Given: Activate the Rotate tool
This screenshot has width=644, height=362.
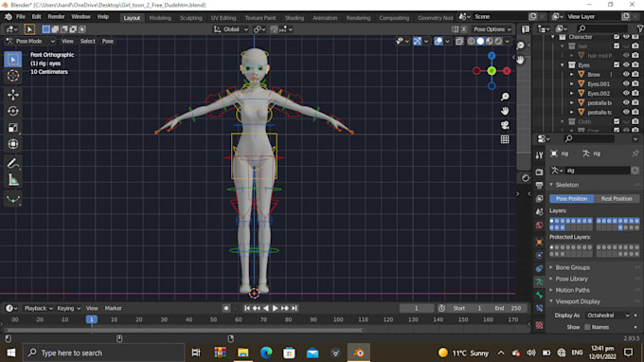Looking at the screenshot, I should (x=13, y=112).
